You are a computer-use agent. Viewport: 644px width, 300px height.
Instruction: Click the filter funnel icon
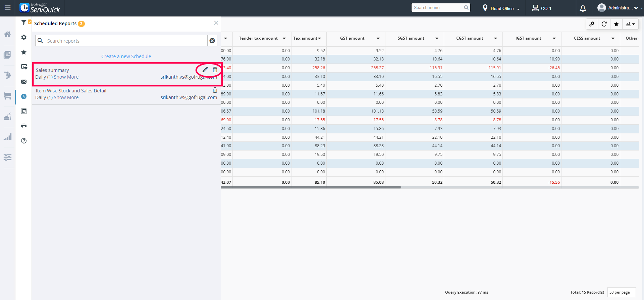pos(24,23)
